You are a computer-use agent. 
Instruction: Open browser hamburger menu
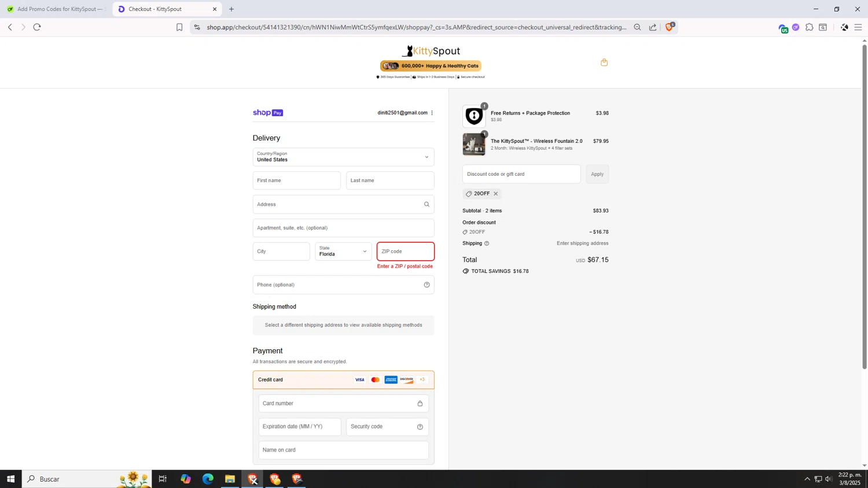[x=858, y=27]
